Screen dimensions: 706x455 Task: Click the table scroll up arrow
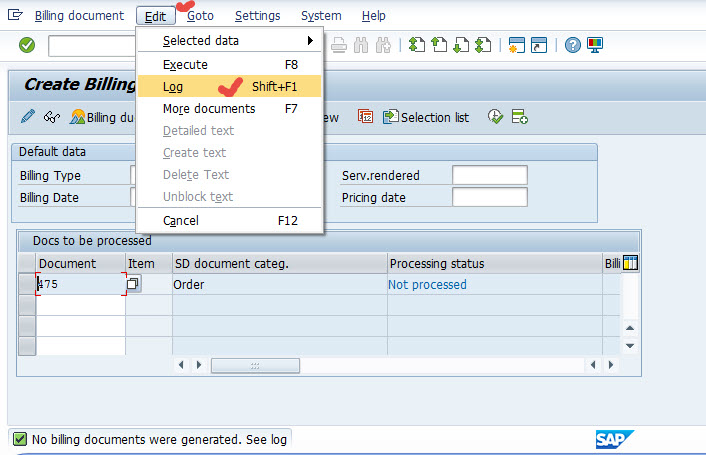[630, 328]
